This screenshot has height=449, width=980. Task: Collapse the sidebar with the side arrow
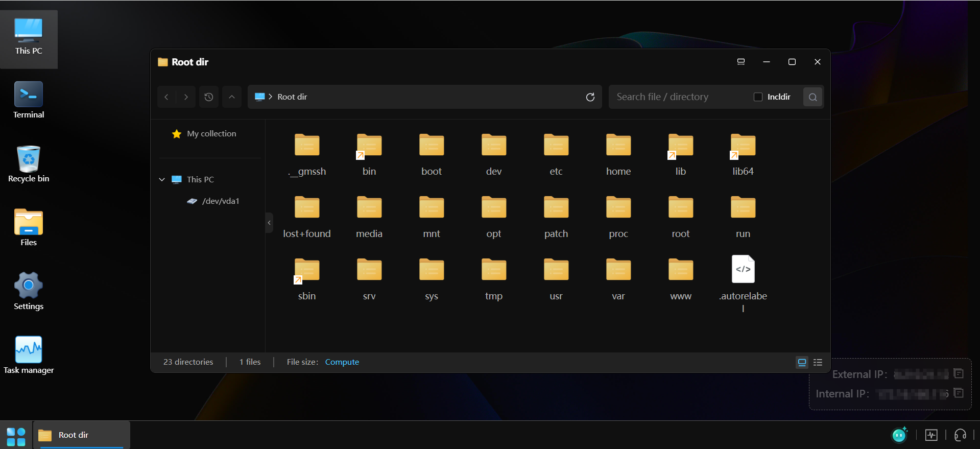point(269,223)
